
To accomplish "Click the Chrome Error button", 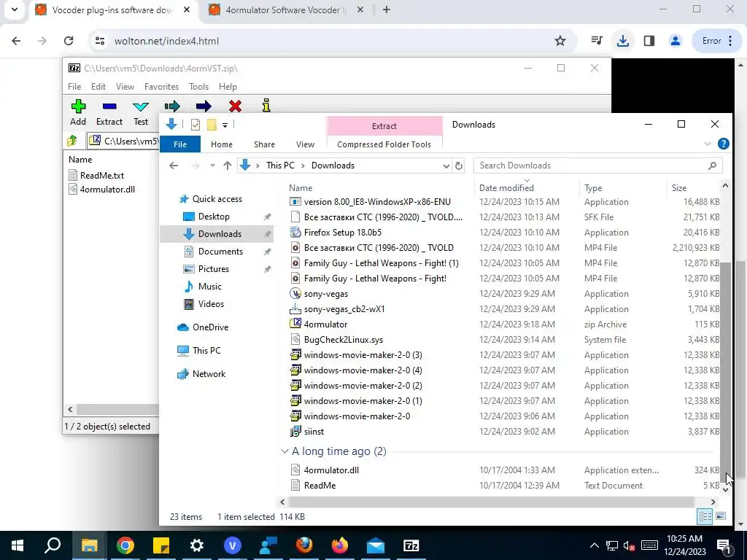I will point(718,41).
